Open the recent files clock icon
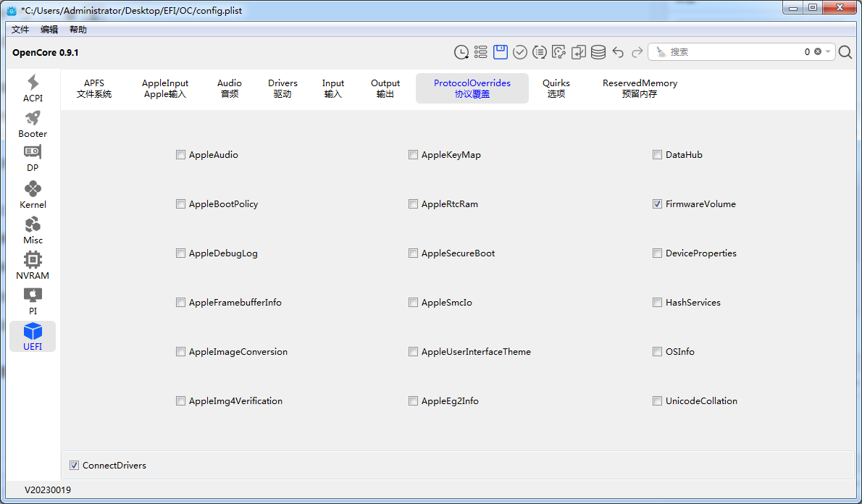This screenshot has width=862, height=504. click(461, 52)
